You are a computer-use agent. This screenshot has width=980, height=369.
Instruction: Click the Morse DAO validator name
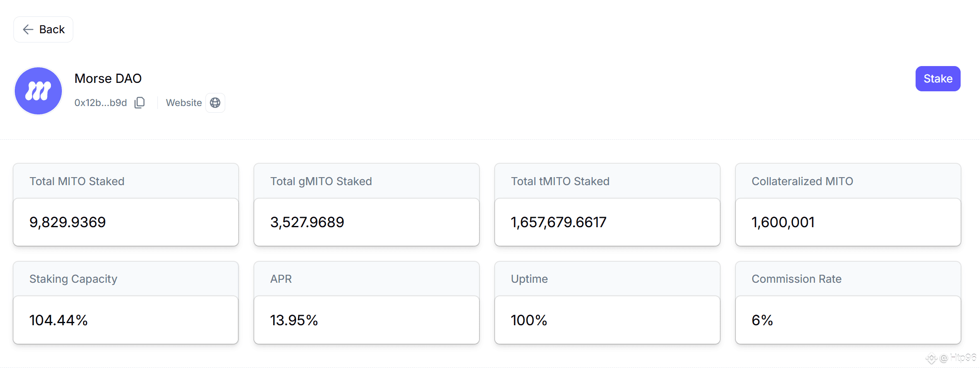(108, 79)
